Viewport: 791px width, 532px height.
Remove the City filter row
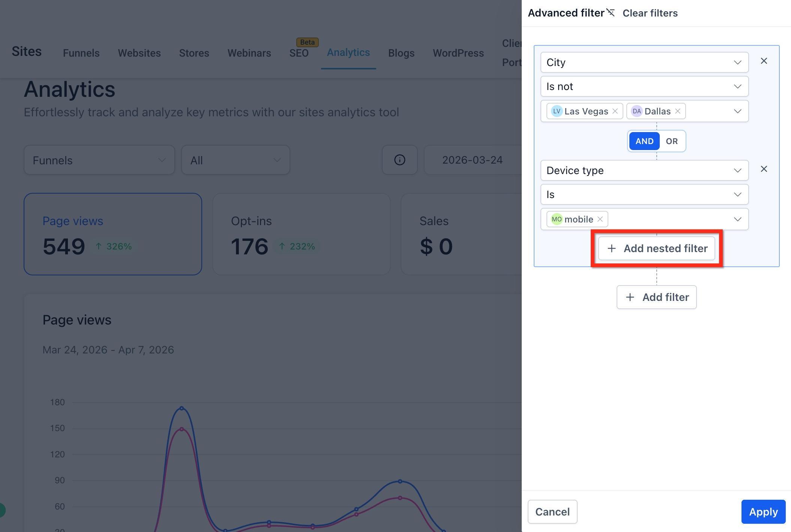click(x=764, y=61)
